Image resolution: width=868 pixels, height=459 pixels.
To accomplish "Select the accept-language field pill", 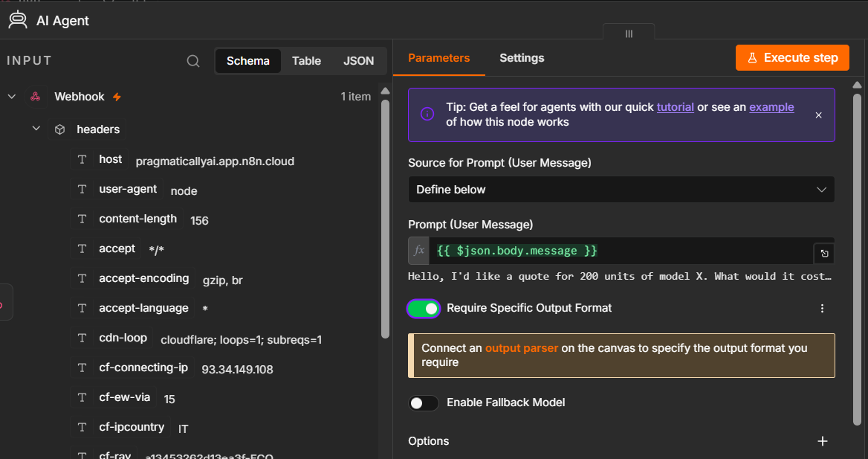I will (133, 308).
